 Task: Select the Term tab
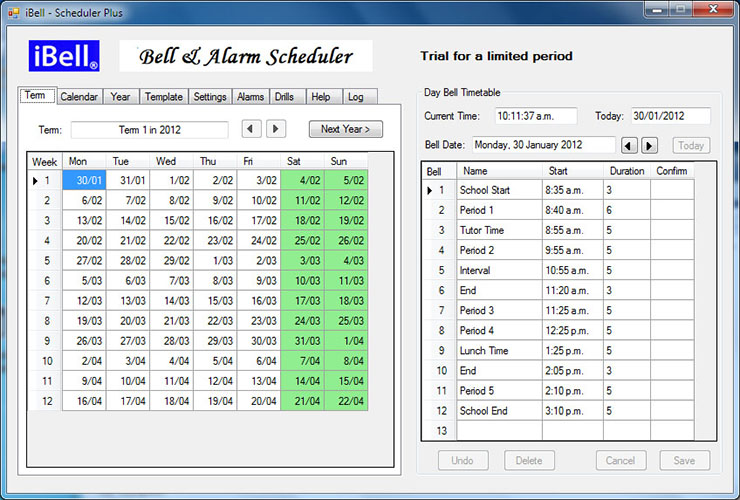tap(37, 96)
